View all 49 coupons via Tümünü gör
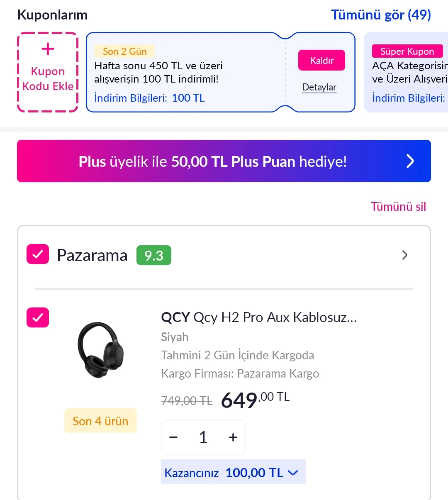This screenshot has height=500, width=448. point(381,15)
